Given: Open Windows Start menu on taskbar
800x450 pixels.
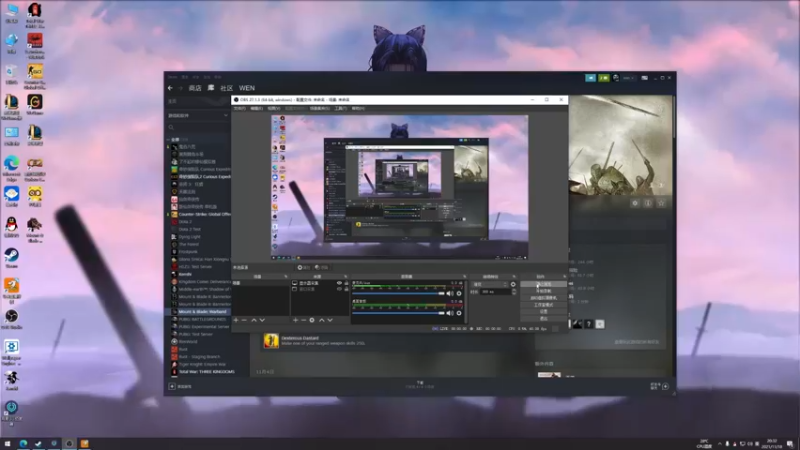Looking at the screenshot, I should [x=7, y=444].
